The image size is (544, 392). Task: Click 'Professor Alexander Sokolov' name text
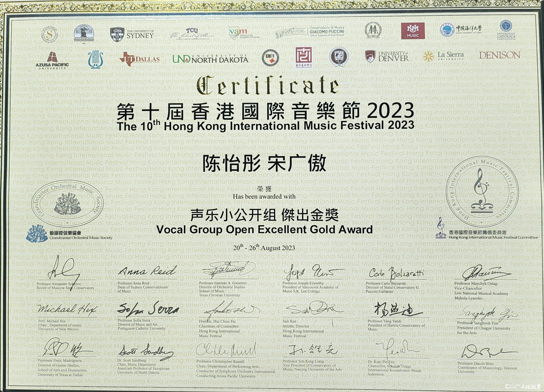[x=59, y=284]
